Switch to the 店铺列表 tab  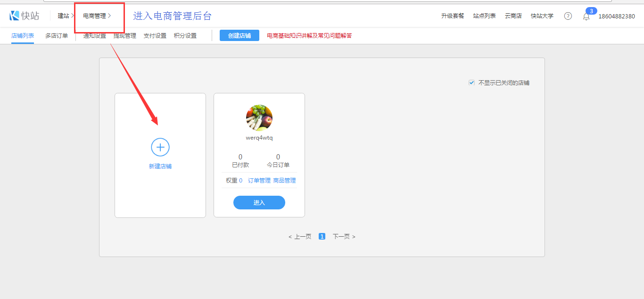(x=23, y=35)
